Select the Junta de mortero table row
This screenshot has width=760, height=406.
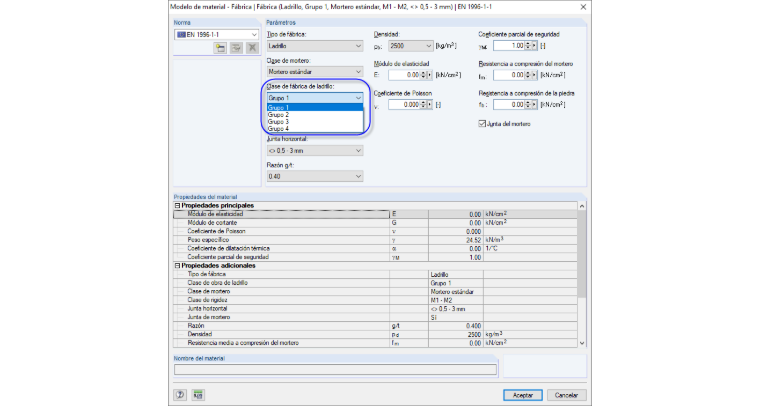pos(376,317)
